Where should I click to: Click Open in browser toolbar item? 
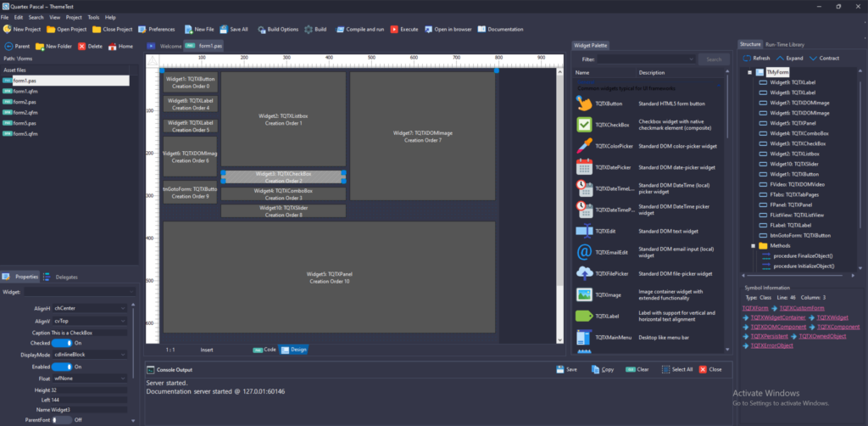point(448,30)
